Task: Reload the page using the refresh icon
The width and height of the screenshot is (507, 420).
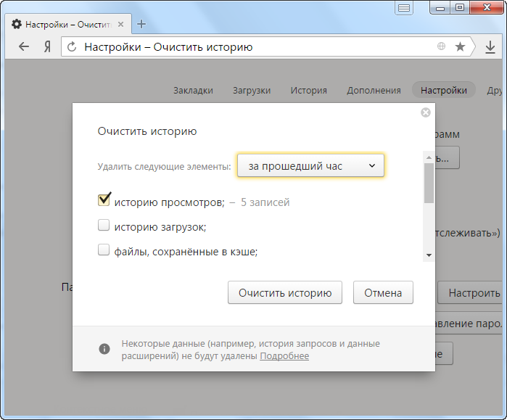Action: point(71,47)
